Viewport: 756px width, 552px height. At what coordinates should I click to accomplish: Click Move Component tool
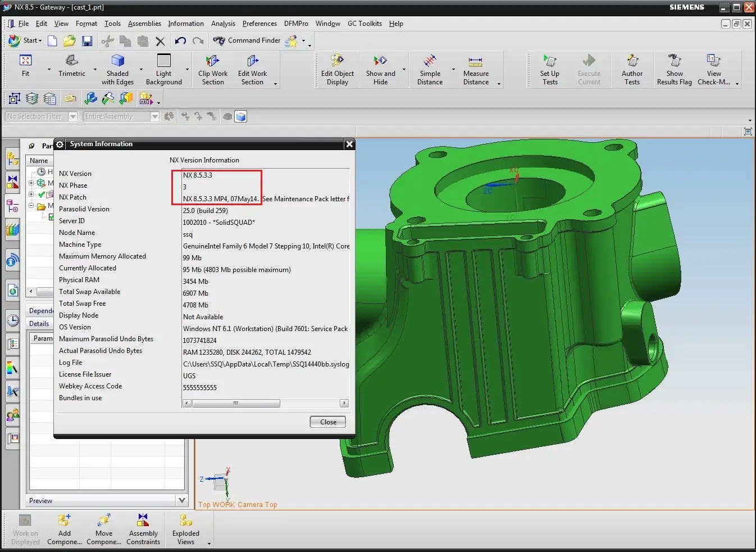point(104,529)
